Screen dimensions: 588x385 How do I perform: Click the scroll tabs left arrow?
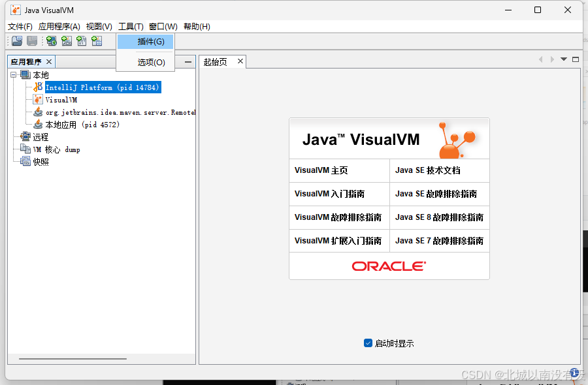[x=541, y=59]
